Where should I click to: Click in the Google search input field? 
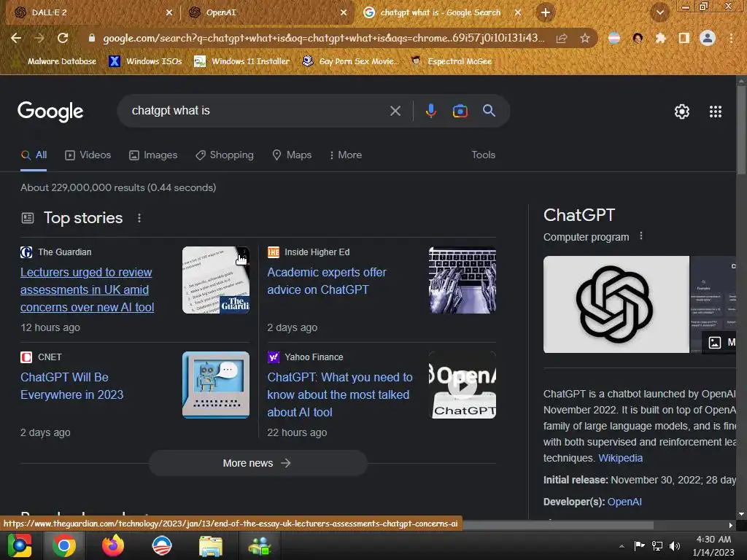tap(258, 111)
